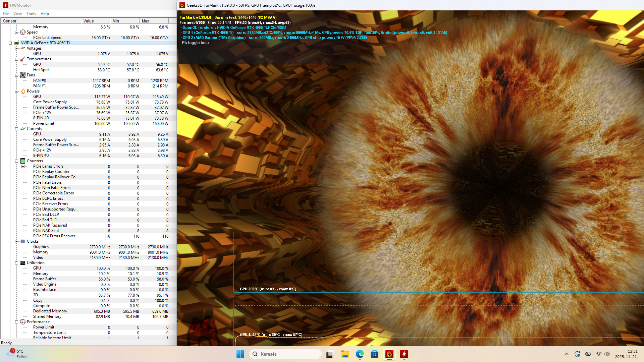Click the Fans category icon
Viewport: 644px width, 362px height.
[x=22, y=75]
